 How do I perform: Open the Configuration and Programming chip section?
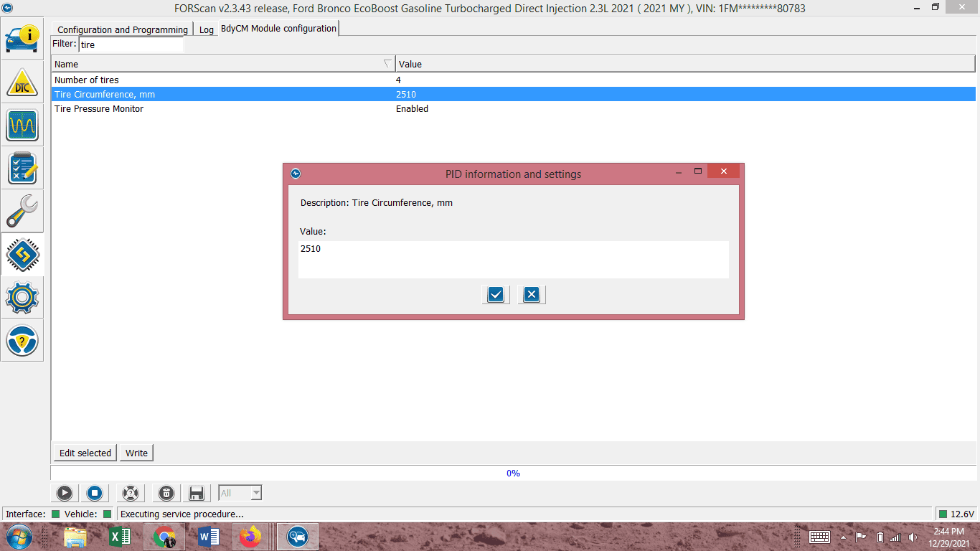(22, 255)
